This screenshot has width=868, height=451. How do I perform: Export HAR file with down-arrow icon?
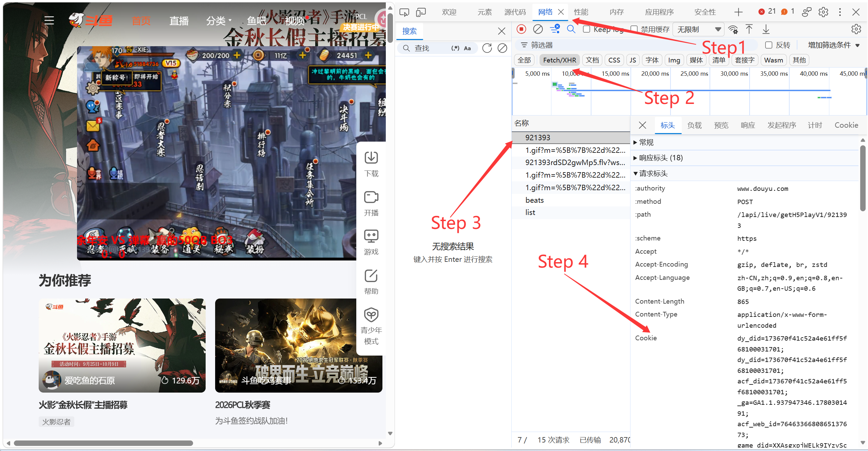click(766, 30)
